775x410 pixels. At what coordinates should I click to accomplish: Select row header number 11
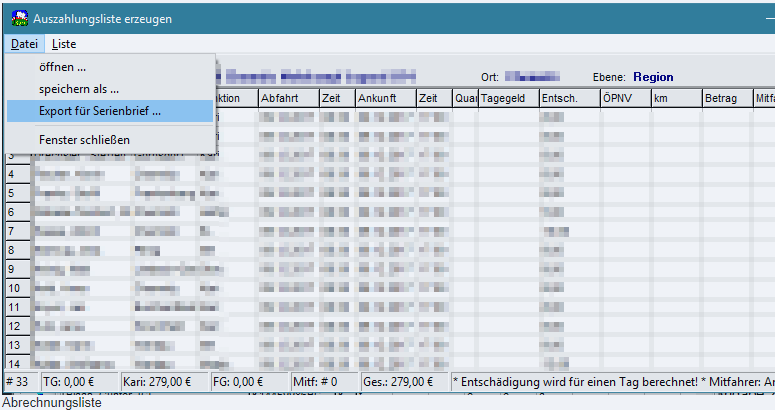18,307
